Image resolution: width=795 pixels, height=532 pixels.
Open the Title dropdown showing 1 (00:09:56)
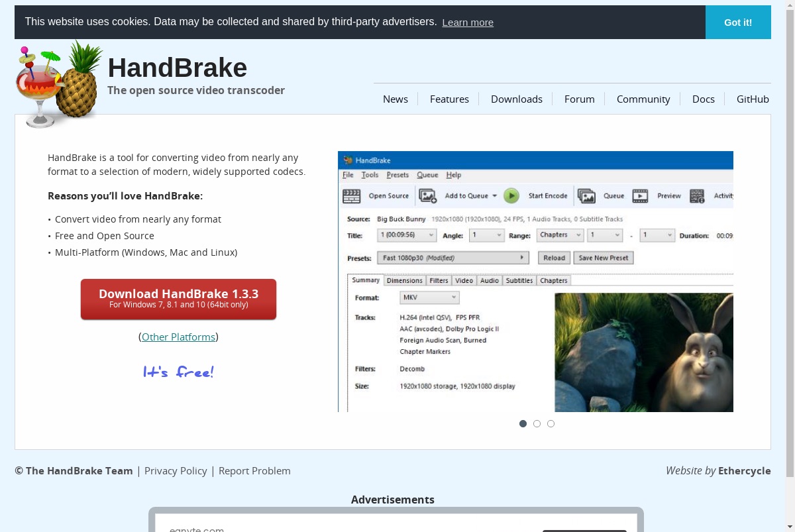407,235
